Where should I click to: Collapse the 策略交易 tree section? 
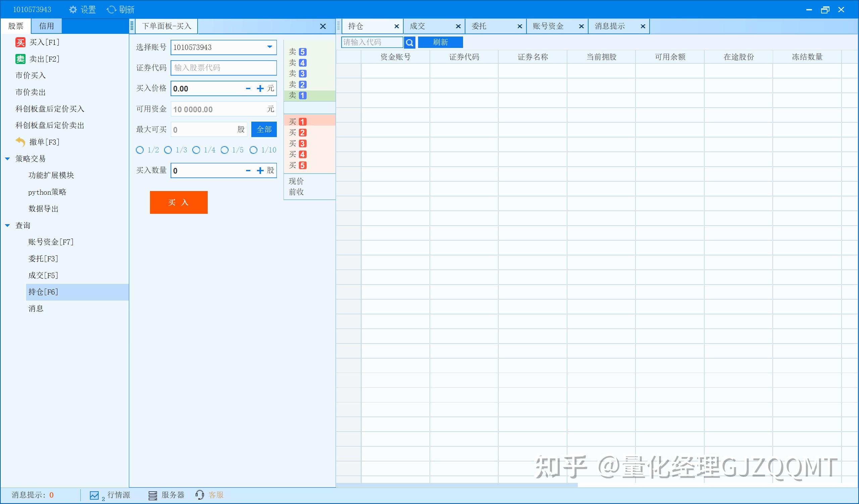point(7,159)
